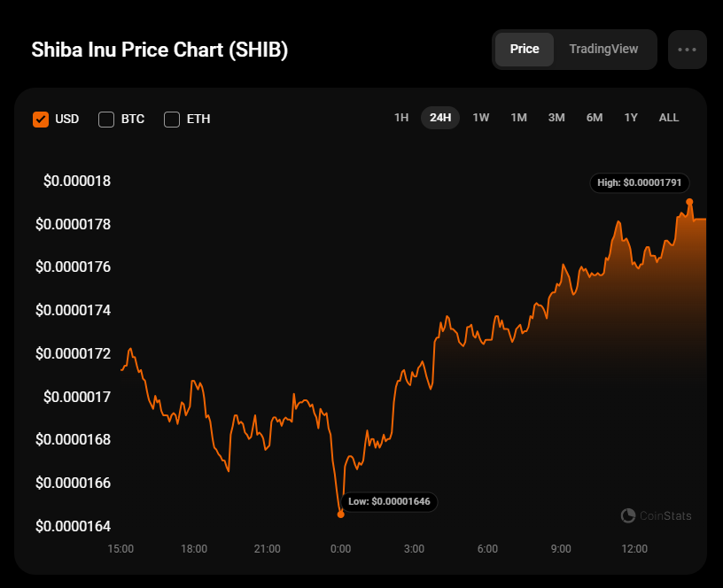Display the 1Y price range
This screenshot has height=588, width=723.
(x=631, y=118)
